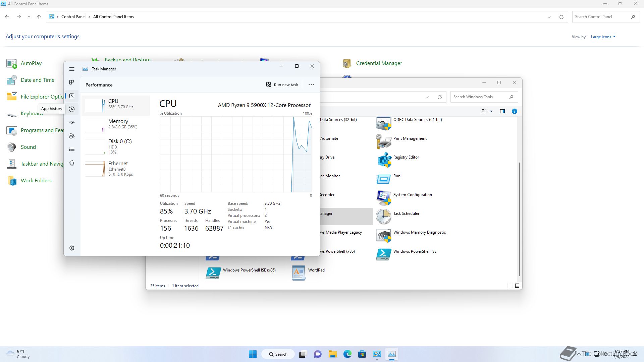The image size is (644, 362).
Task: Select Ethernet in performance list
Action: pos(116,169)
